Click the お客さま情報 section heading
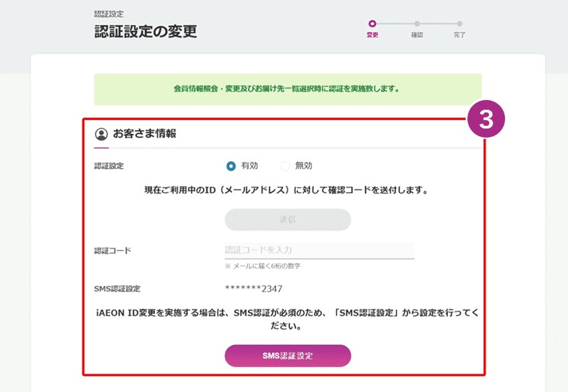This screenshot has height=392, width=568. 145,133
